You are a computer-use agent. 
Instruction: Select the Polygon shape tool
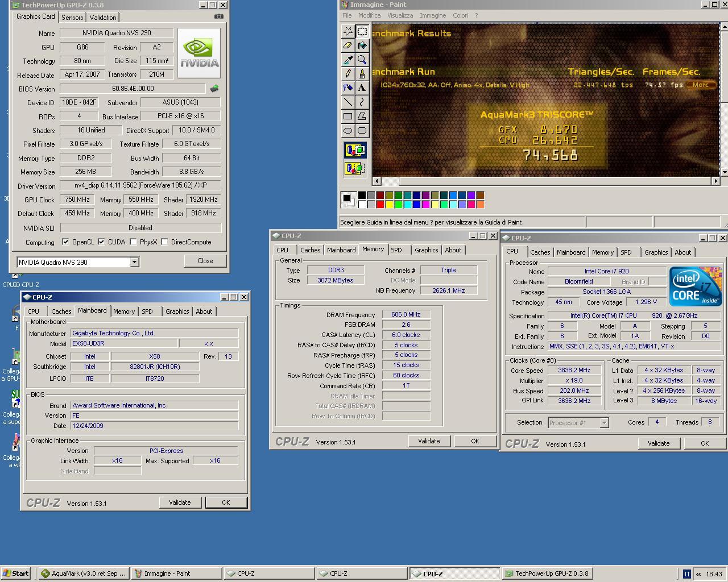(362, 117)
